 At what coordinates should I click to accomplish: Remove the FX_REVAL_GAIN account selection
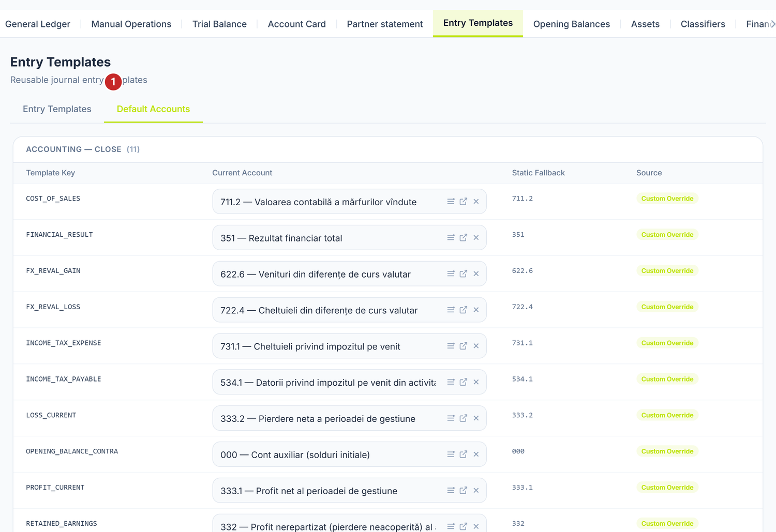[476, 274]
